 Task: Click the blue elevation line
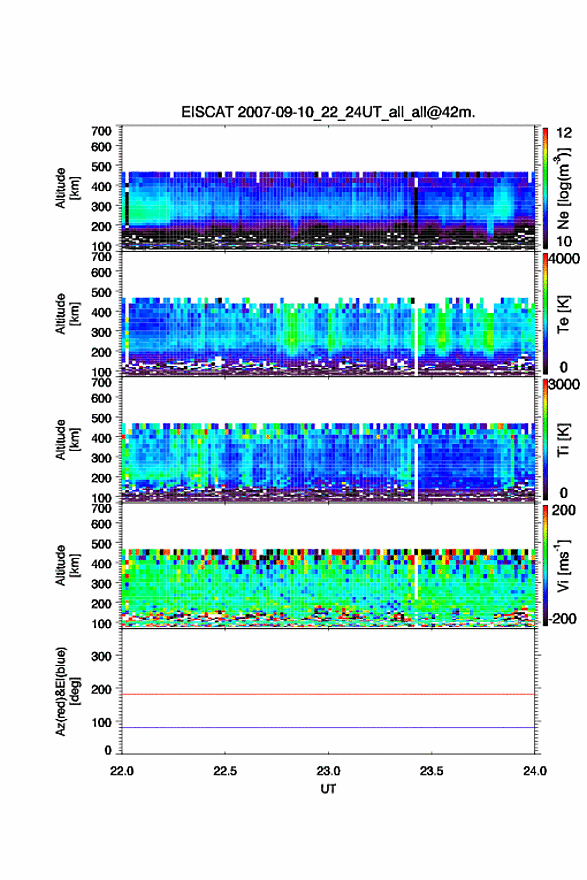(x=328, y=727)
